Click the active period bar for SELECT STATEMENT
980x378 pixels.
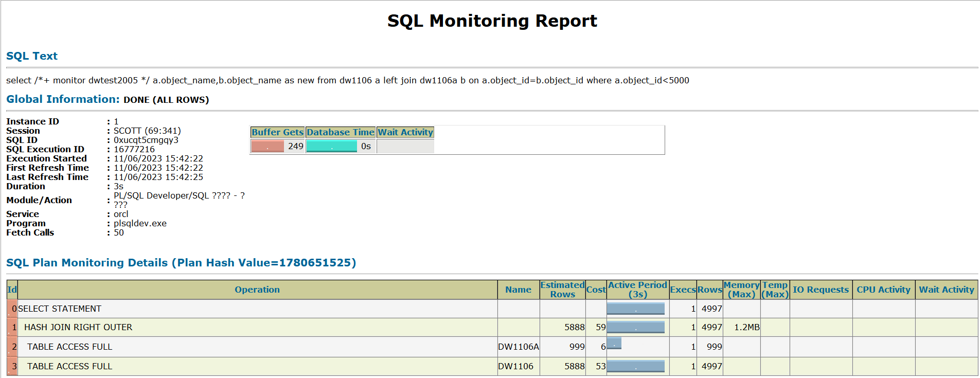coord(636,309)
